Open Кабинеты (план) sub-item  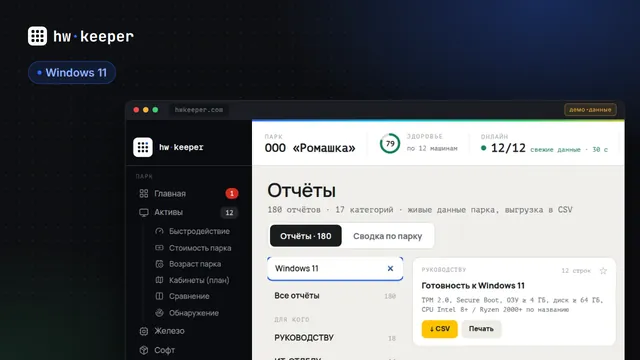(192, 280)
